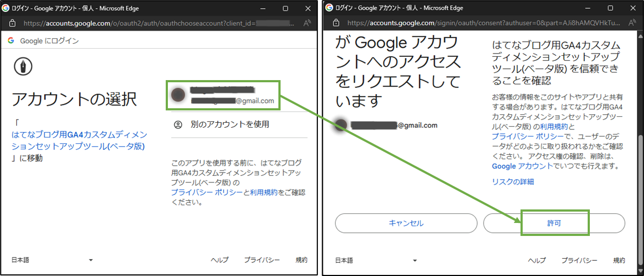
Task: Minimize the right Edge window
Action: (x=589, y=8)
